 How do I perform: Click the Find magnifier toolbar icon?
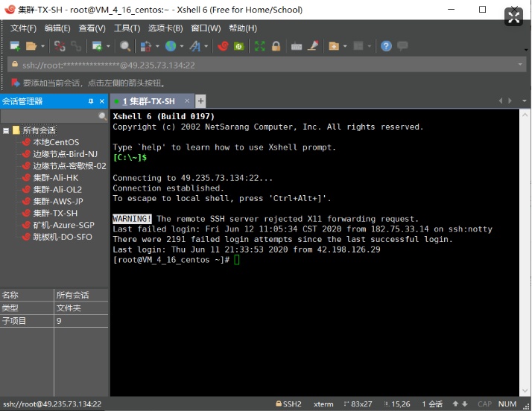point(125,45)
